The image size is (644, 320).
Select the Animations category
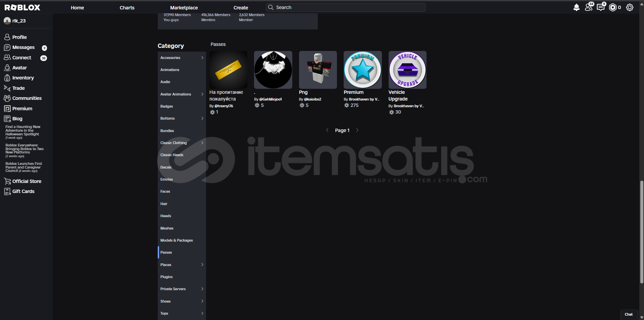182,70
